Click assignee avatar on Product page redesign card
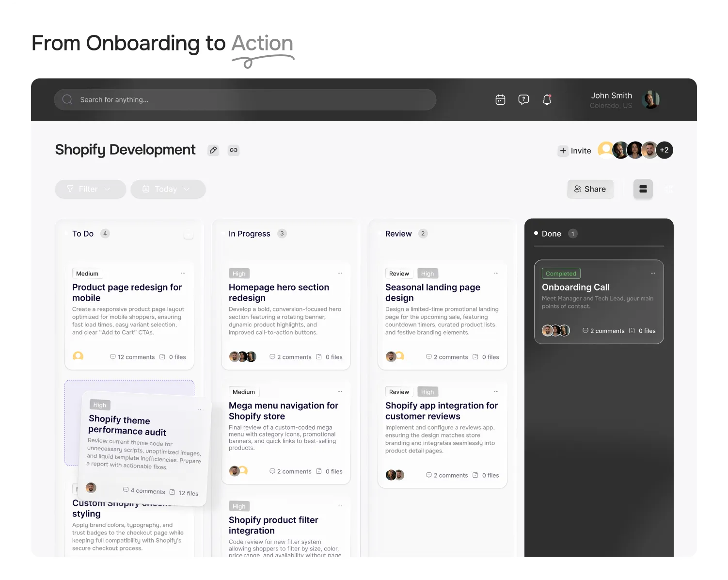This screenshot has height=580, width=728. (78, 356)
